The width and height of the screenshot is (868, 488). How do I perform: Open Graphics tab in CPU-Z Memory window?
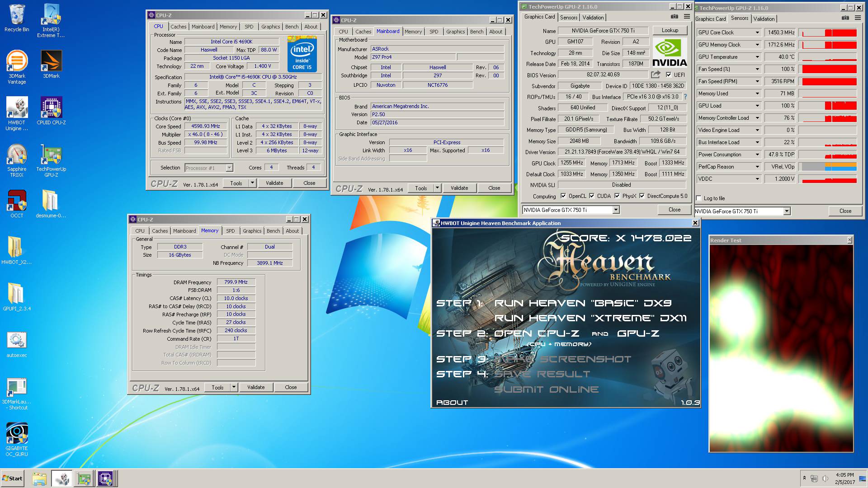pyautogui.click(x=252, y=231)
